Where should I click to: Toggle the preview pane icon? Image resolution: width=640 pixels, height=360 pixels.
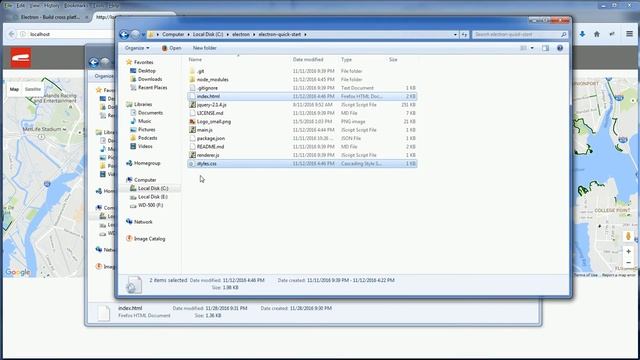click(x=546, y=48)
